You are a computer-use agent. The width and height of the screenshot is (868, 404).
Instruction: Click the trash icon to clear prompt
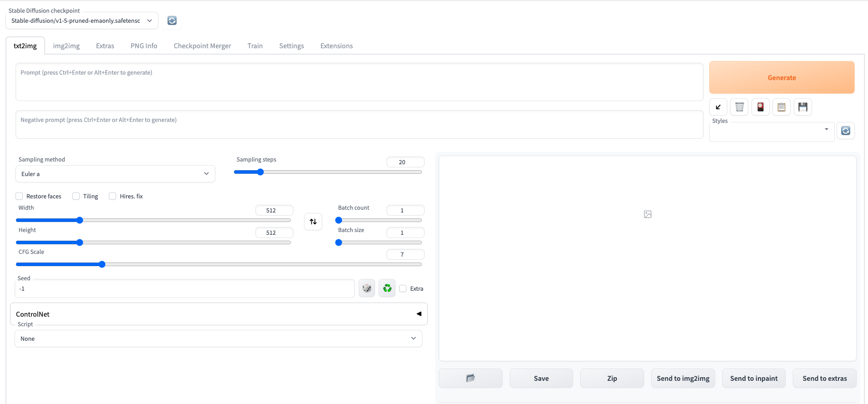point(739,107)
